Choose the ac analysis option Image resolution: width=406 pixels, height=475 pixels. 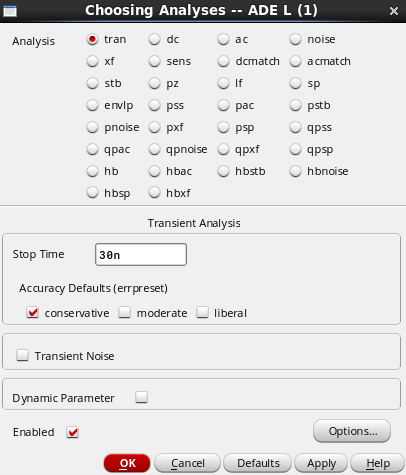click(224, 39)
